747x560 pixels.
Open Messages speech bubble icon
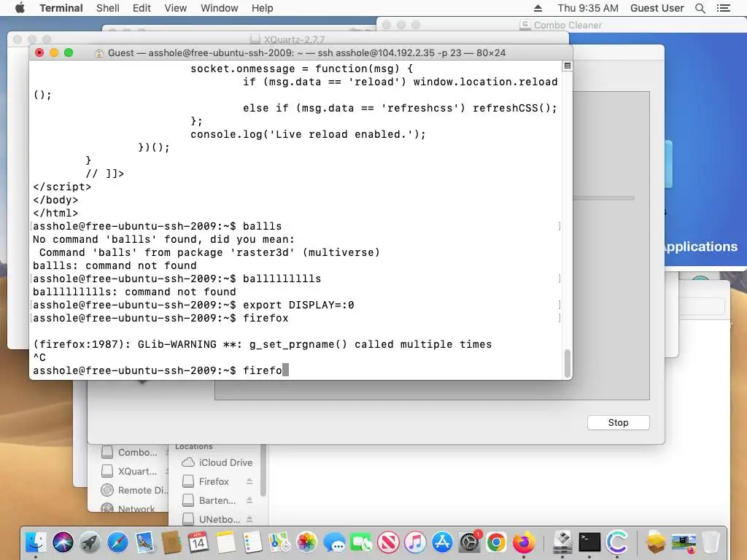[x=334, y=542]
